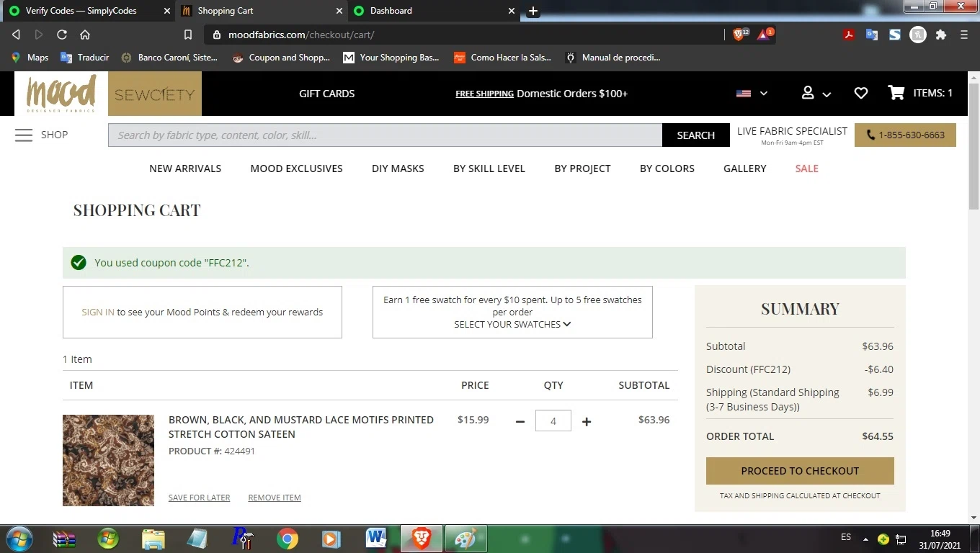Go to the browser home page

click(x=85, y=35)
